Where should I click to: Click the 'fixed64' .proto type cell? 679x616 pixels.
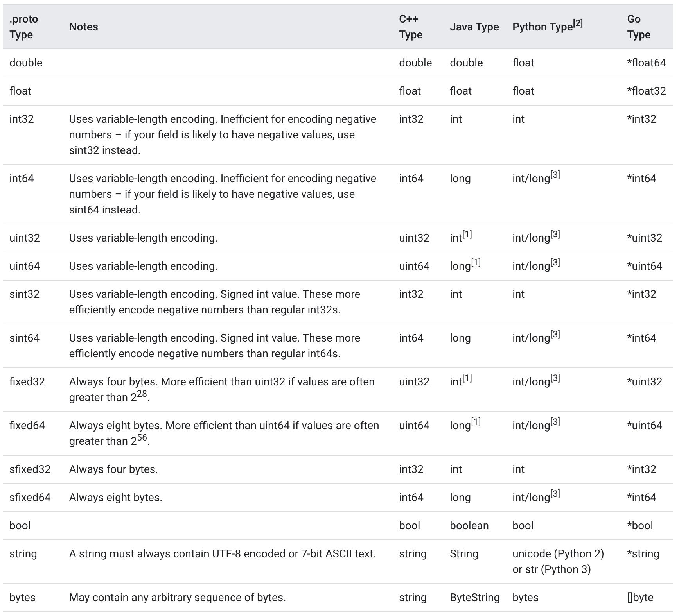(27, 426)
